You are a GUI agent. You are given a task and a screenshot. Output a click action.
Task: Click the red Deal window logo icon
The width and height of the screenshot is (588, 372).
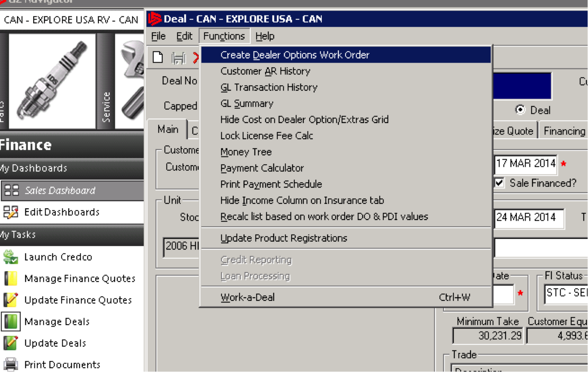[x=154, y=19]
